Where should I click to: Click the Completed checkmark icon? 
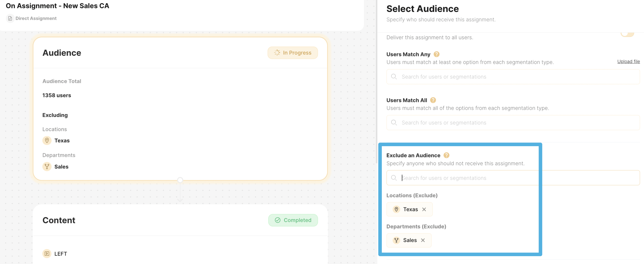[x=278, y=220]
